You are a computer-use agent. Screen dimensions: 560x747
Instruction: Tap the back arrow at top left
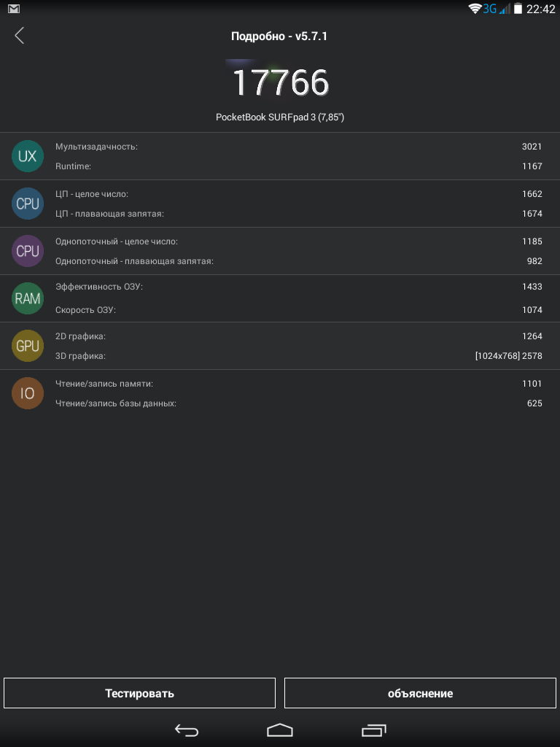19,36
